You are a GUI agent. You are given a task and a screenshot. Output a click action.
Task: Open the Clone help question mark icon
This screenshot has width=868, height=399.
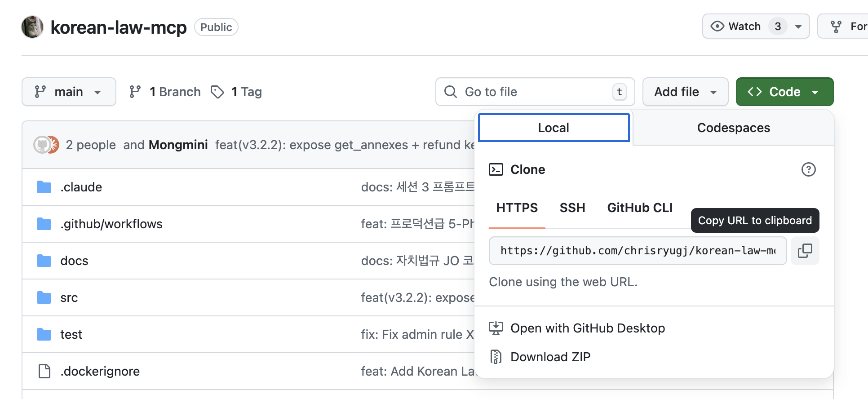click(x=808, y=169)
